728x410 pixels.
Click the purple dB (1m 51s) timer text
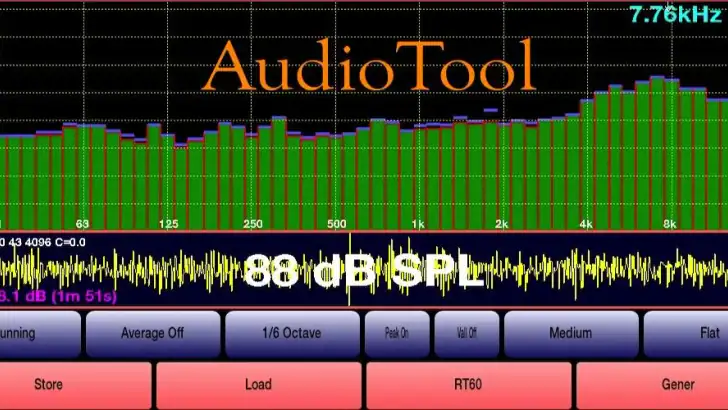(58, 296)
